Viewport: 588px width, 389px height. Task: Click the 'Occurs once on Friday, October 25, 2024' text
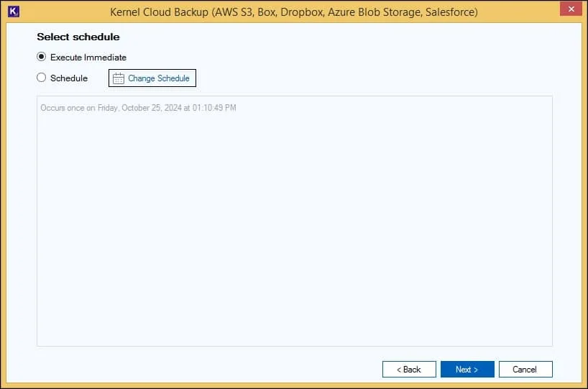[x=139, y=108]
